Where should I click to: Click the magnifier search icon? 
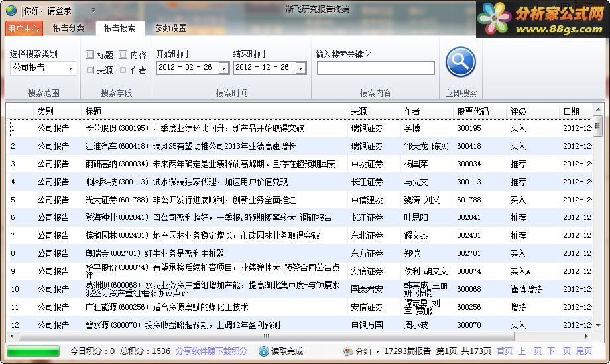tap(461, 62)
